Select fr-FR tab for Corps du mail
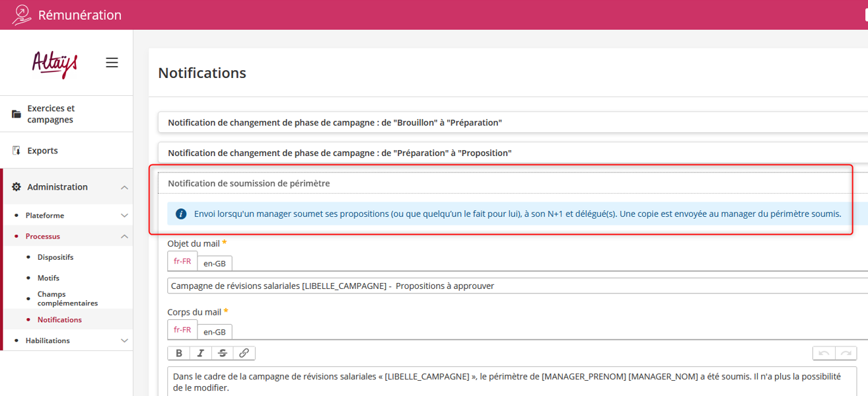The image size is (868, 396). [x=182, y=330]
